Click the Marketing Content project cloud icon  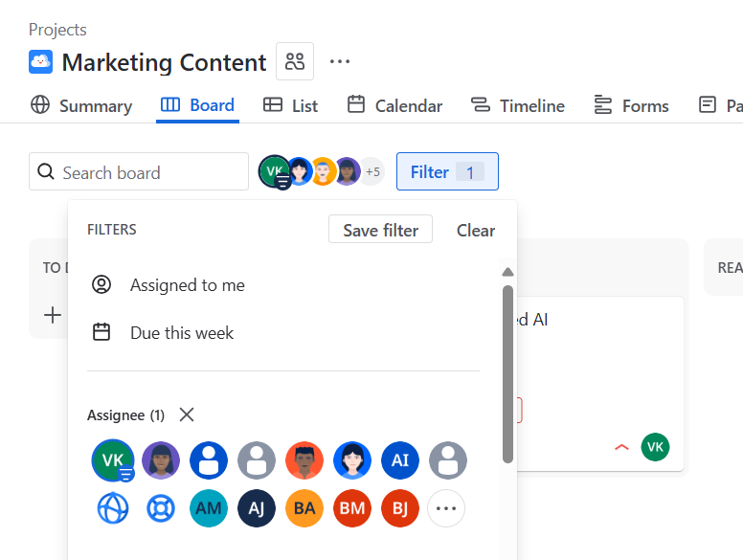(40, 62)
